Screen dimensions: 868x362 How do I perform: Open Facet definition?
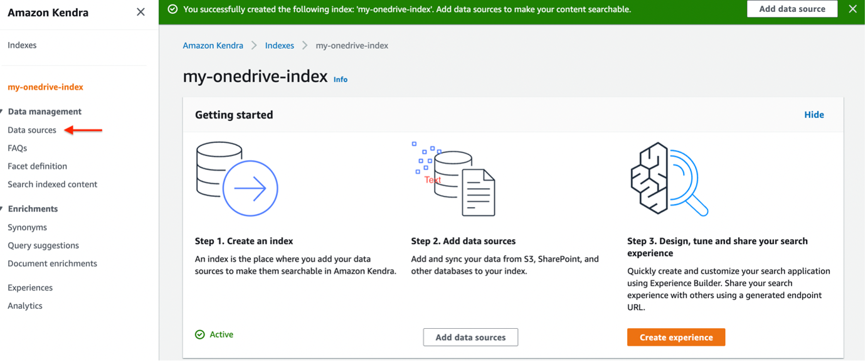(x=37, y=166)
